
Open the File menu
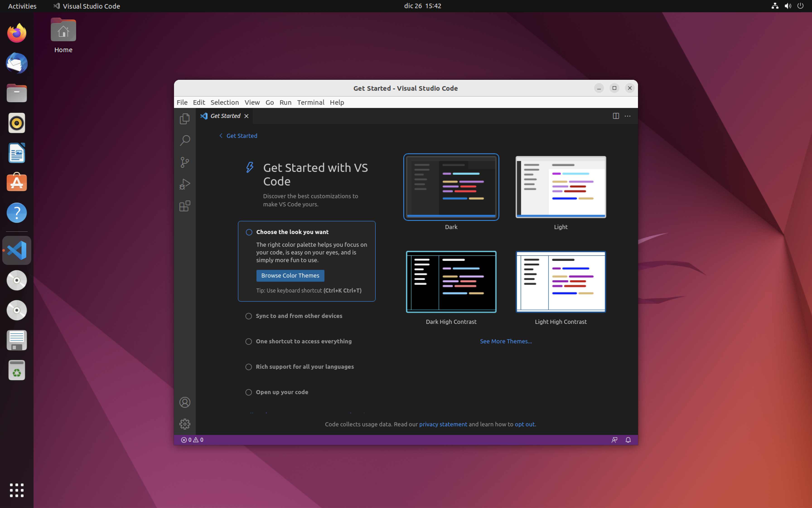click(x=182, y=103)
